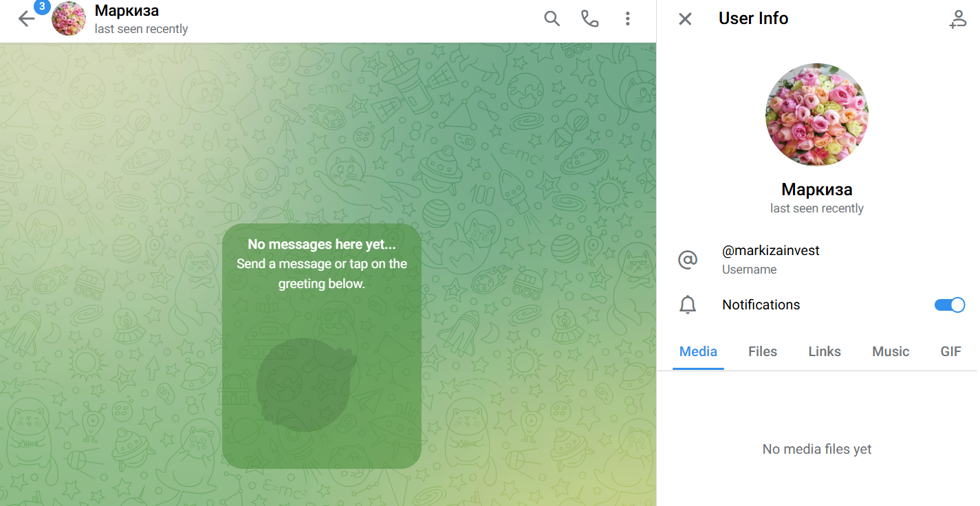The height and width of the screenshot is (506, 980).
Task: Select the Media tab
Action: (x=698, y=351)
